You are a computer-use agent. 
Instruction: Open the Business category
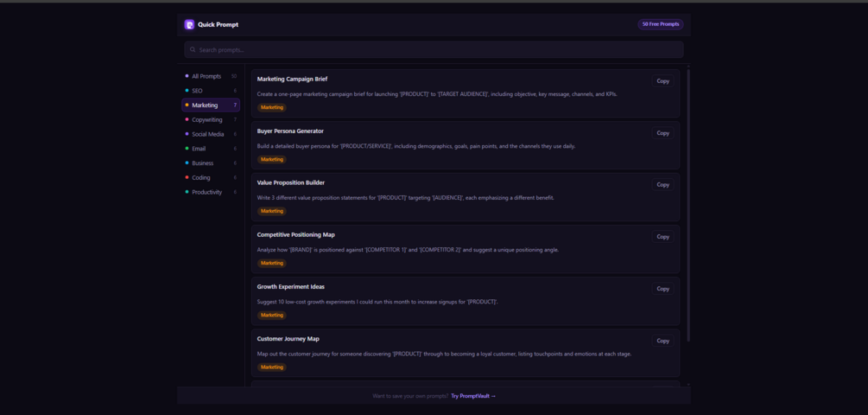click(211, 163)
